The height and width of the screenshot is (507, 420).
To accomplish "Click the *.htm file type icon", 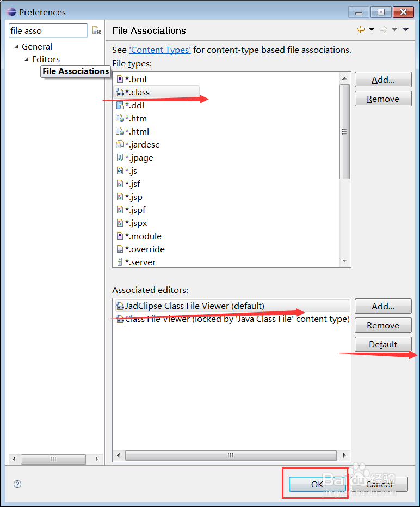I will point(120,119).
